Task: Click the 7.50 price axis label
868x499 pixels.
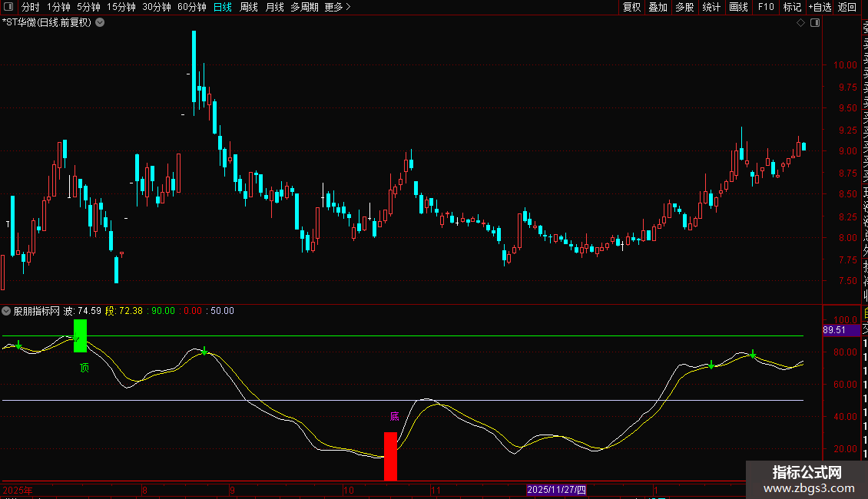Action: tap(847, 281)
